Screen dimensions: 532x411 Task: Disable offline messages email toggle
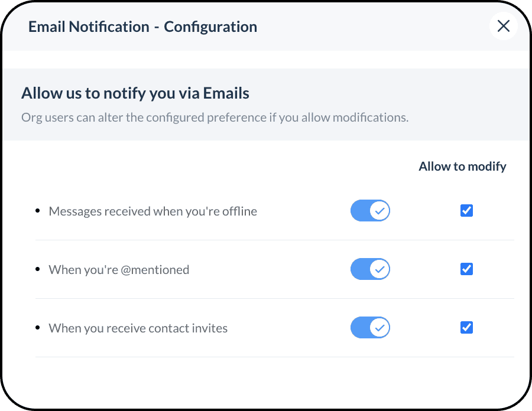370,211
